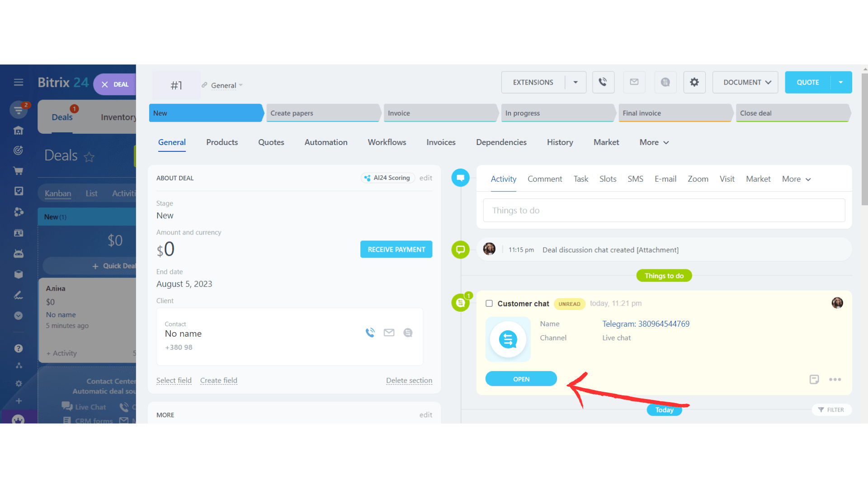This screenshot has width=868, height=488.
Task: Click OPEN on the Customer chat
Action: point(521,379)
